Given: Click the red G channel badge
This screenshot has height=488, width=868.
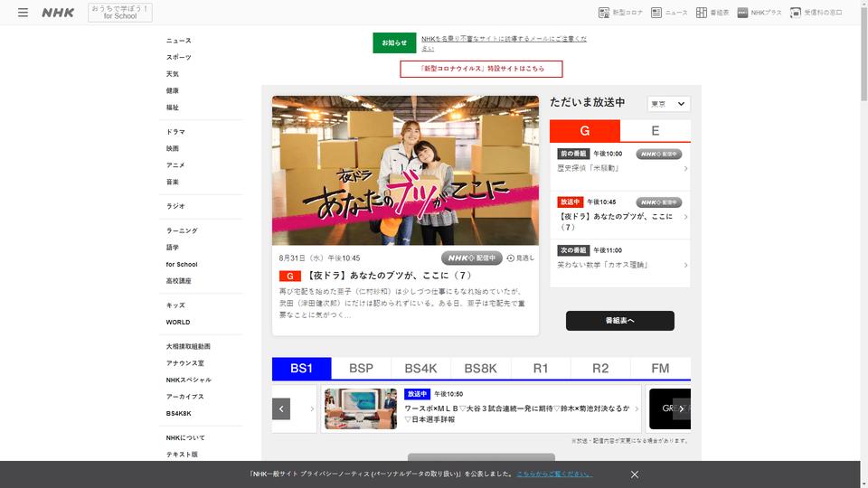Looking at the screenshot, I should 289,276.
